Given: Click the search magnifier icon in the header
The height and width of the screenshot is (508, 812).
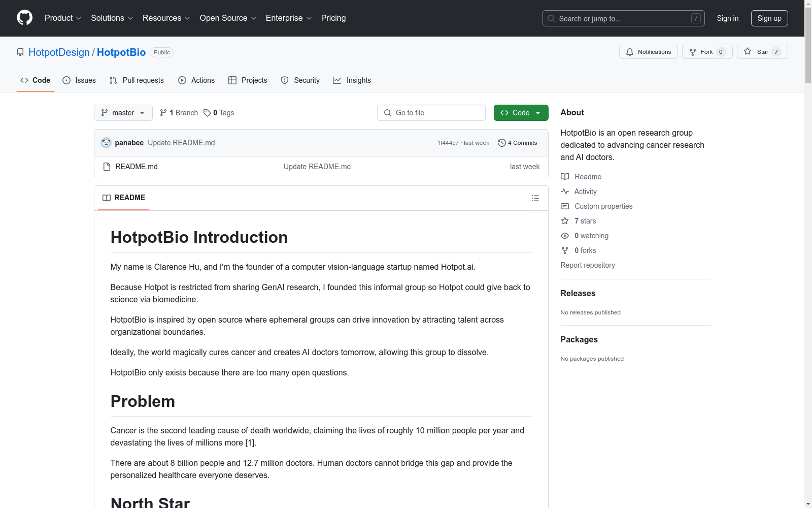Looking at the screenshot, I should 551,18.
